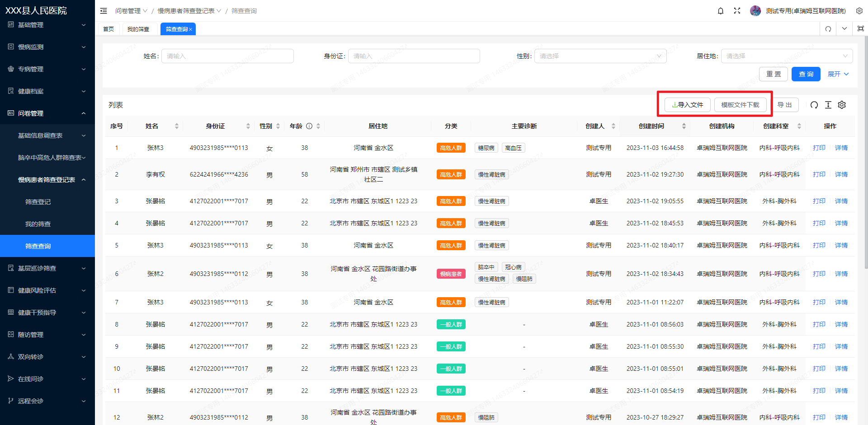Expand 脑卒中高危人群筛查表 submenu
The height and width of the screenshot is (425, 868).
point(47,158)
